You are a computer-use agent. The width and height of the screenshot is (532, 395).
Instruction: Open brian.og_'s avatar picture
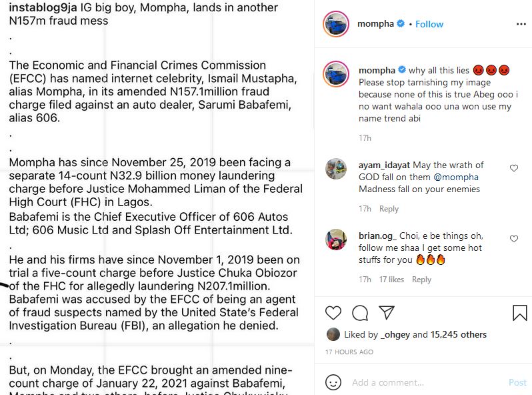click(335, 240)
